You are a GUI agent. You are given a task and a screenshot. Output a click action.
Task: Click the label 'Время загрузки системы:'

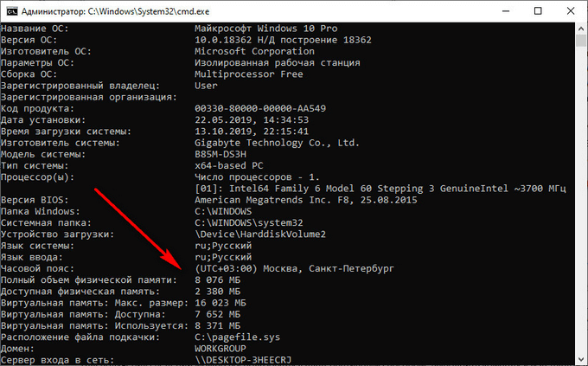tap(66, 132)
